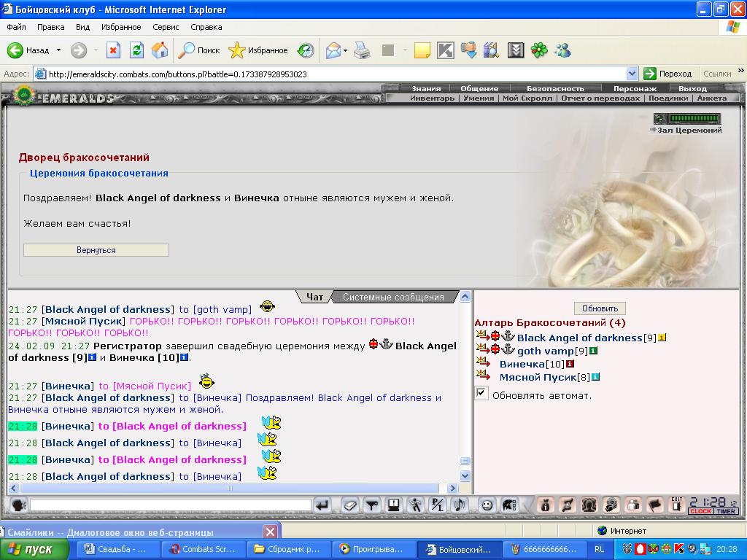Click the green HP bar above Зал Церемоний
Viewport: 747px width, 560px height.
(x=694, y=118)
